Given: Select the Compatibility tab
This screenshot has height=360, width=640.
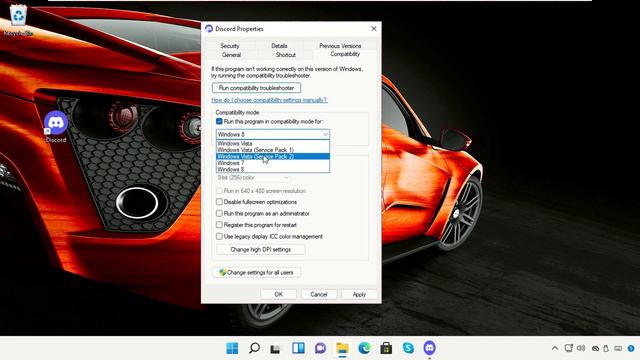Looking at the screenshot, I should pos(345,54).
